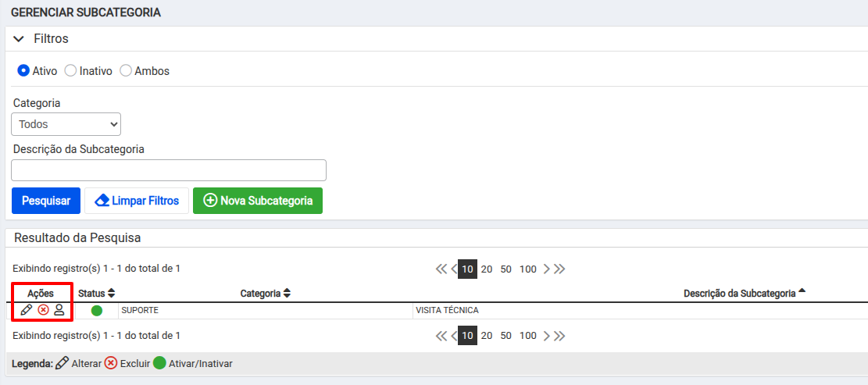Toggle the green status circle for VISITA TÉCNICA

point(96,311)
